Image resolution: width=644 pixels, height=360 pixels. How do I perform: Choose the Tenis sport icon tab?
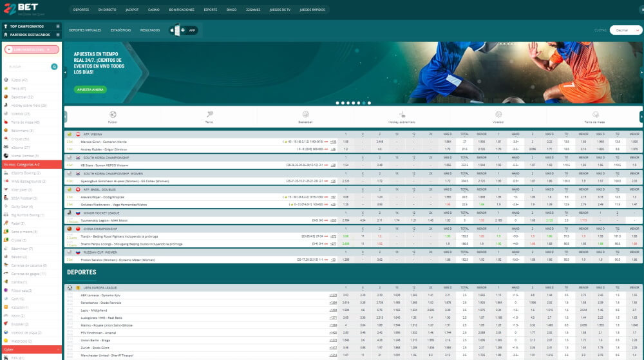(x=209, y=117)
